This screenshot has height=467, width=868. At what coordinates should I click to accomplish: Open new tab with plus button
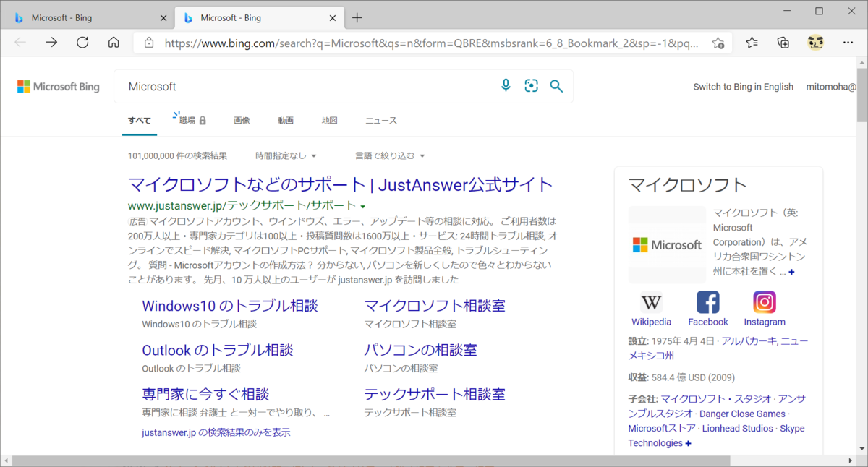[x=357, y=18]
